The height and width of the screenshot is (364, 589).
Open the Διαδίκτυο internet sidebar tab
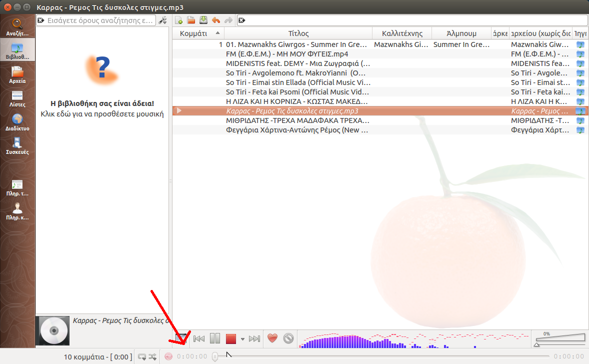(x=17, y=121)
